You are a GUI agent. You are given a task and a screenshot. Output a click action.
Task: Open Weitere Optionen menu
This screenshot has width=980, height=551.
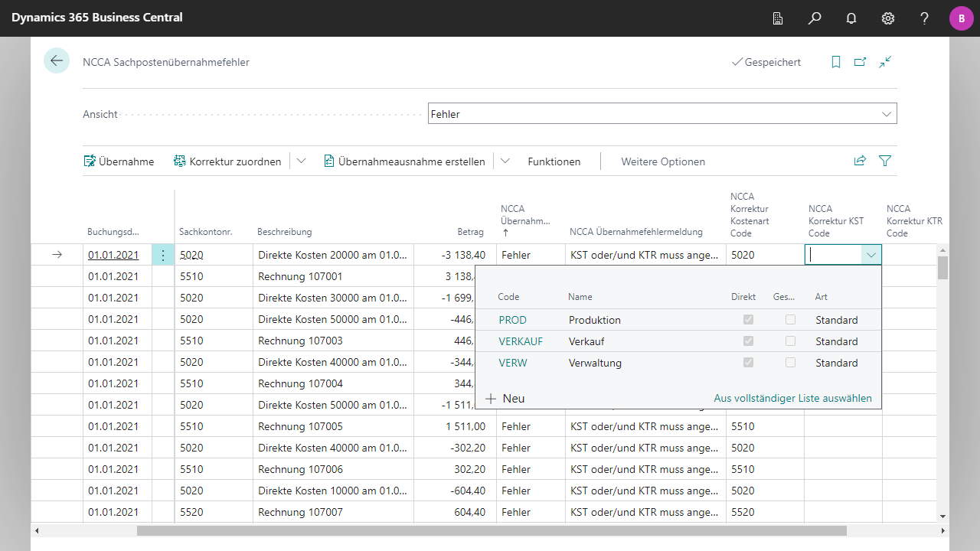663,161
